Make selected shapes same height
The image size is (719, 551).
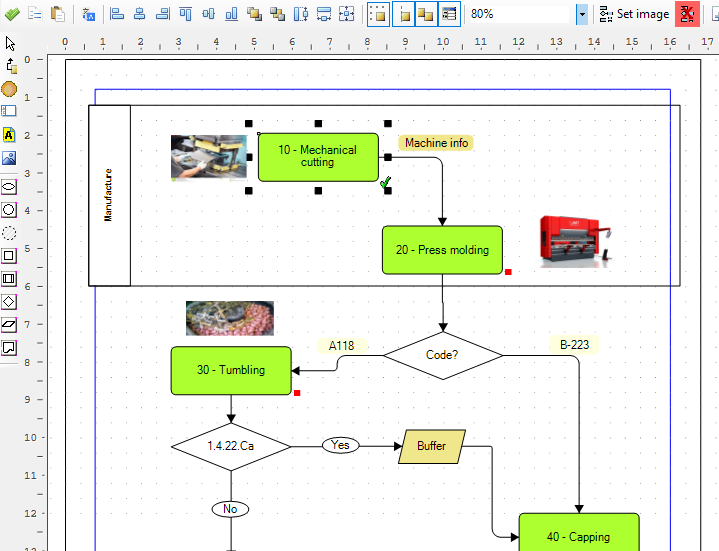[301, 14]
